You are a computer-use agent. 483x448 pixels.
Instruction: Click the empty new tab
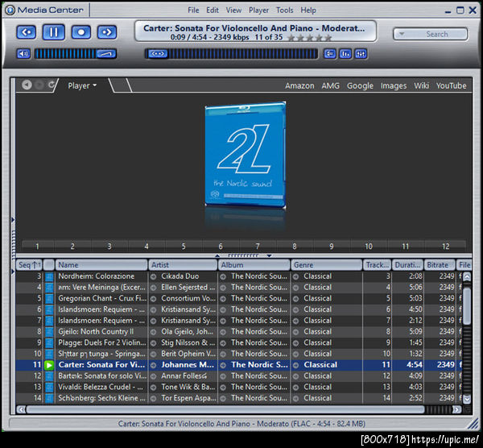[121, 85]
